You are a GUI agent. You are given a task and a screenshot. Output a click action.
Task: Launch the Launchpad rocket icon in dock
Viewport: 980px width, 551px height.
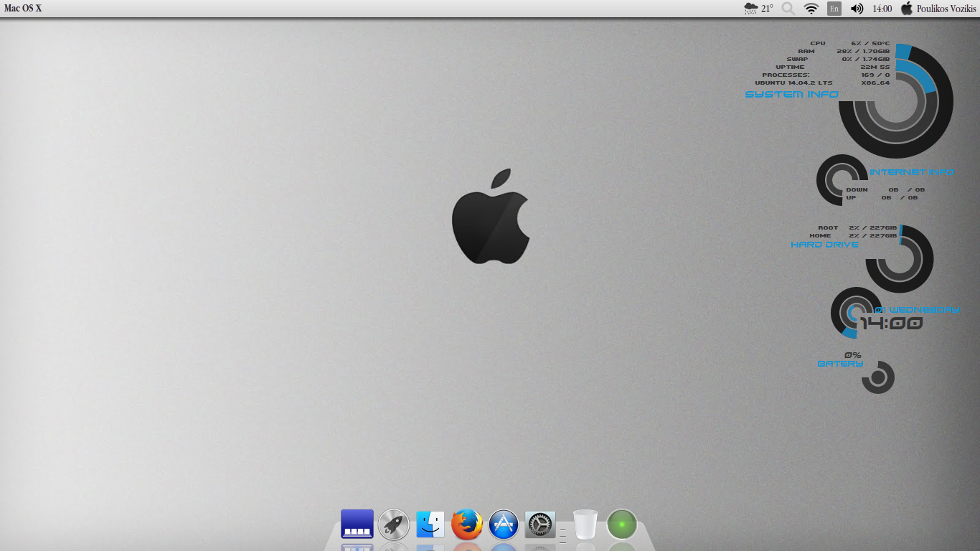[x=394, y=524]
